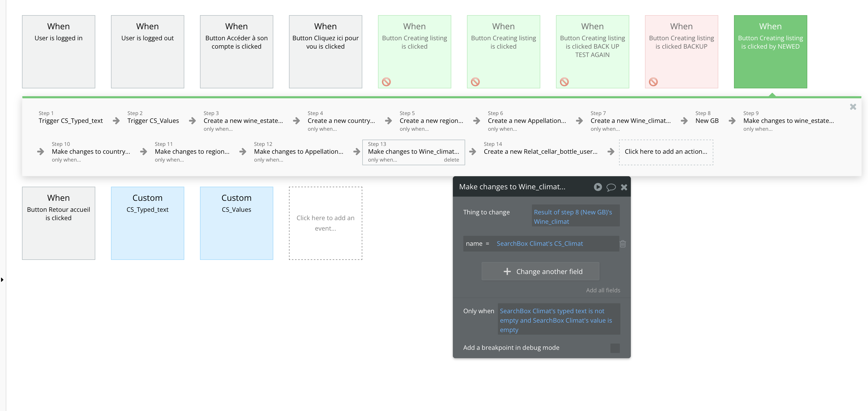Click the Change another field button
The width and height of the screenshot is (868, 411).
pos(540,271)
